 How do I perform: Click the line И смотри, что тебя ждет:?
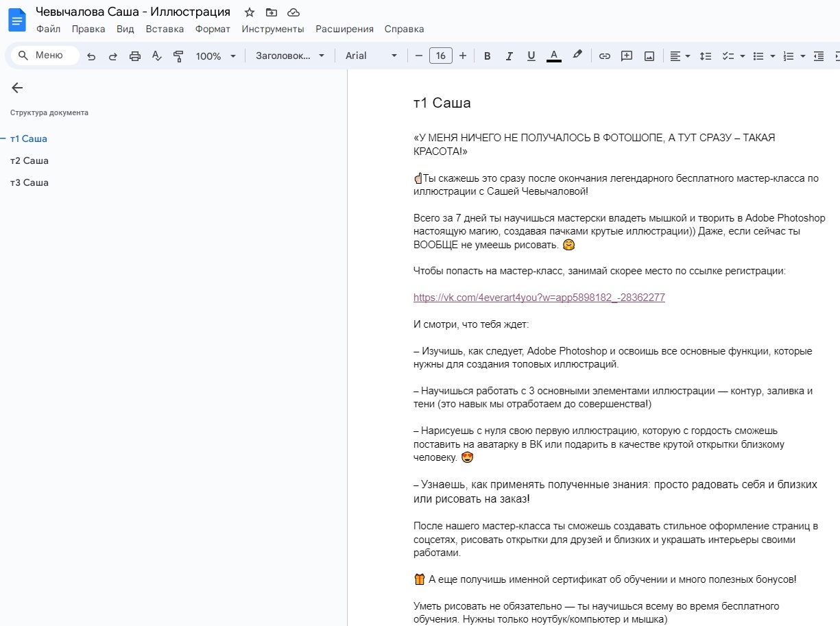471,324
